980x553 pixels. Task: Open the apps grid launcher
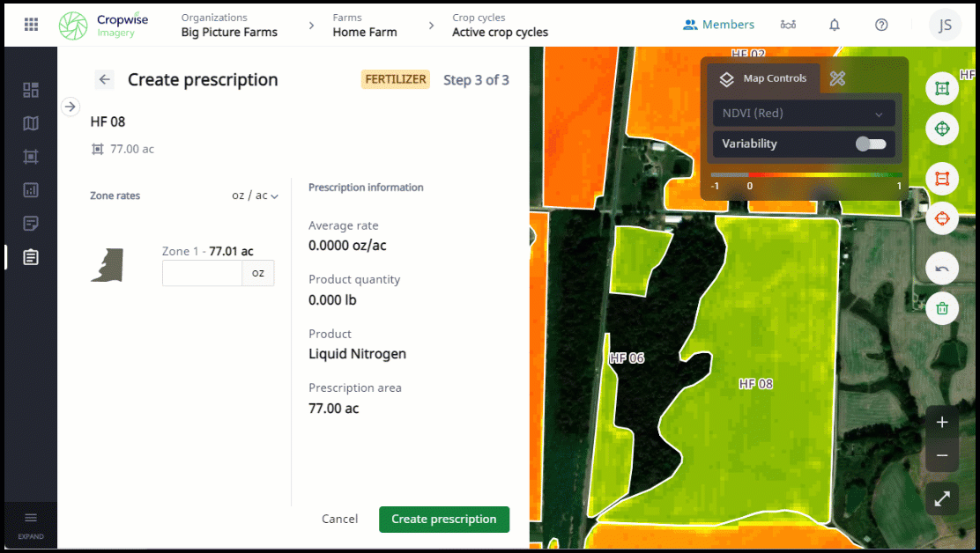tap(31, 25)
